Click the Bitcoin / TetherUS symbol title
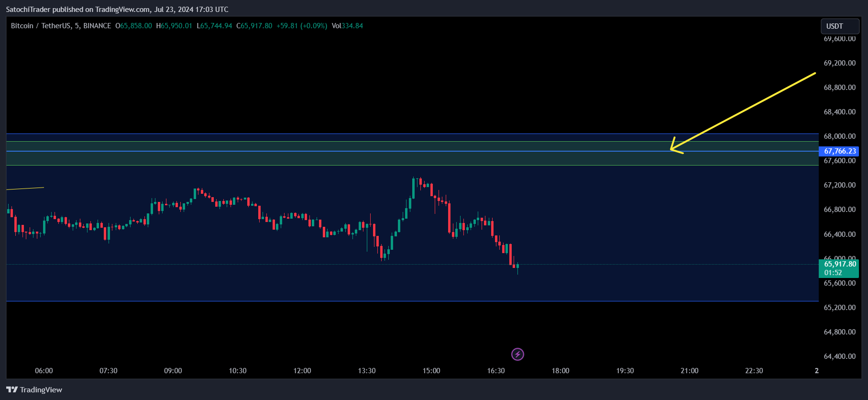Viewport: 868px width, 400px height. click(x=61, y=26)
